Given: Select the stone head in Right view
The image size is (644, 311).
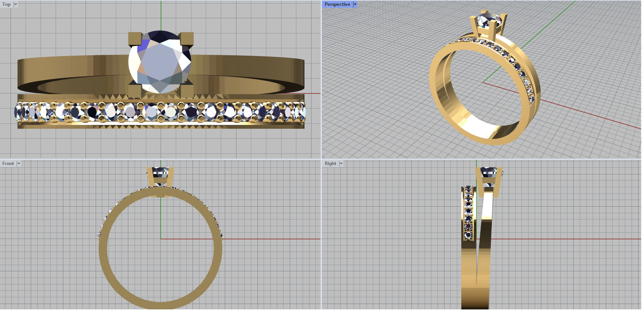Looking at the screenshot, I should coord(489,176).
